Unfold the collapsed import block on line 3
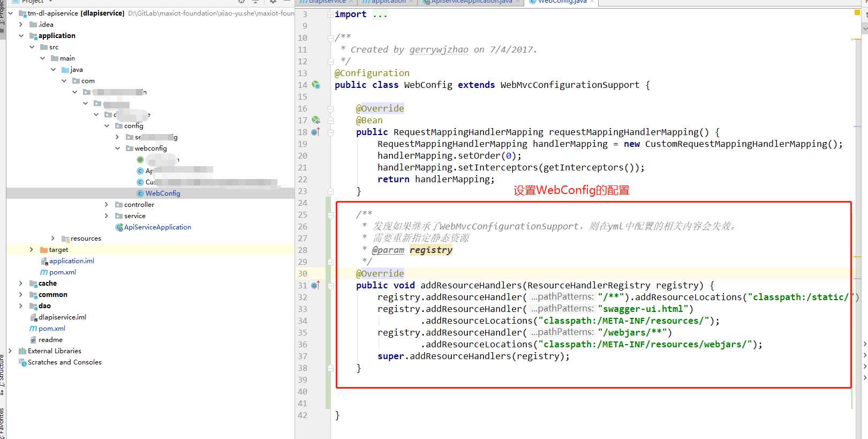868x439 pixels. 330,14
